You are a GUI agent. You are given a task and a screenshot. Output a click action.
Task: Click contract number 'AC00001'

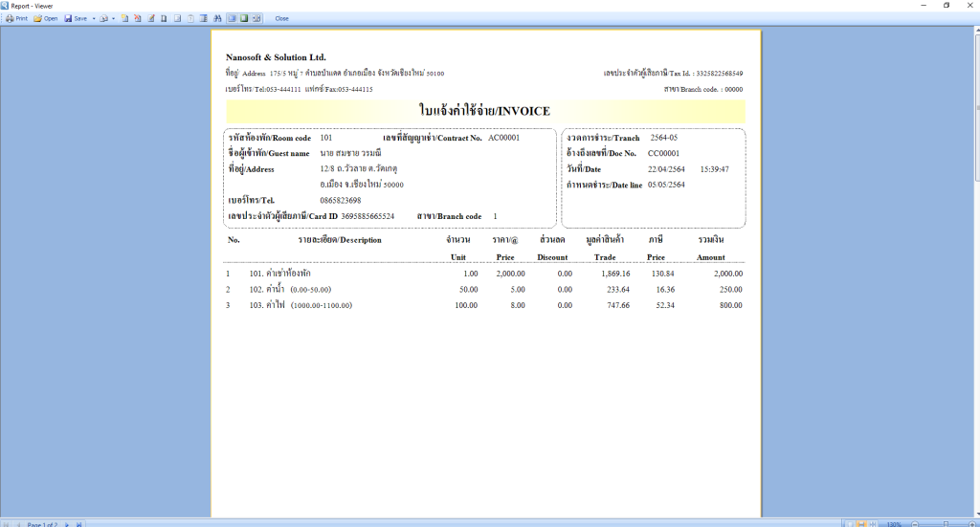503,138
